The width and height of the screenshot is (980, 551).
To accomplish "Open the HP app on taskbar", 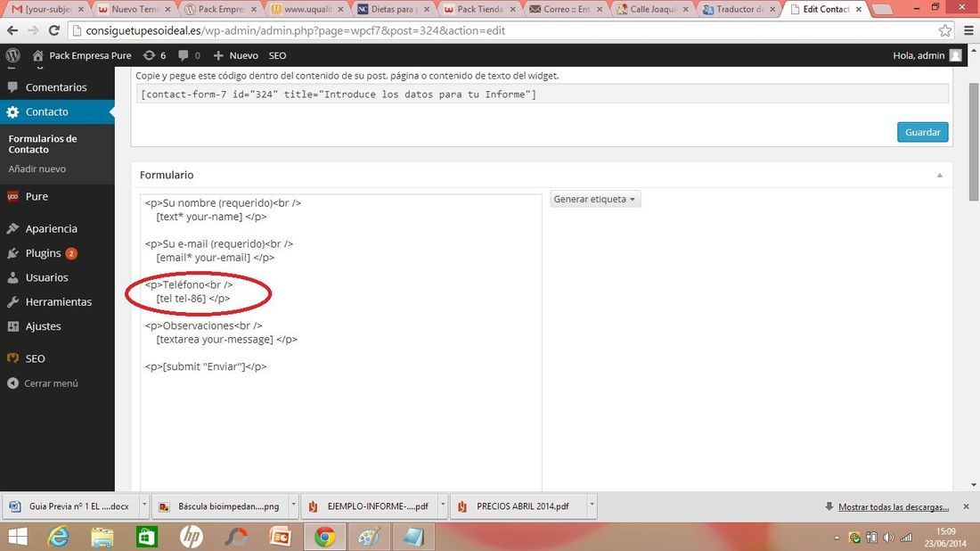I will point(192,538).
